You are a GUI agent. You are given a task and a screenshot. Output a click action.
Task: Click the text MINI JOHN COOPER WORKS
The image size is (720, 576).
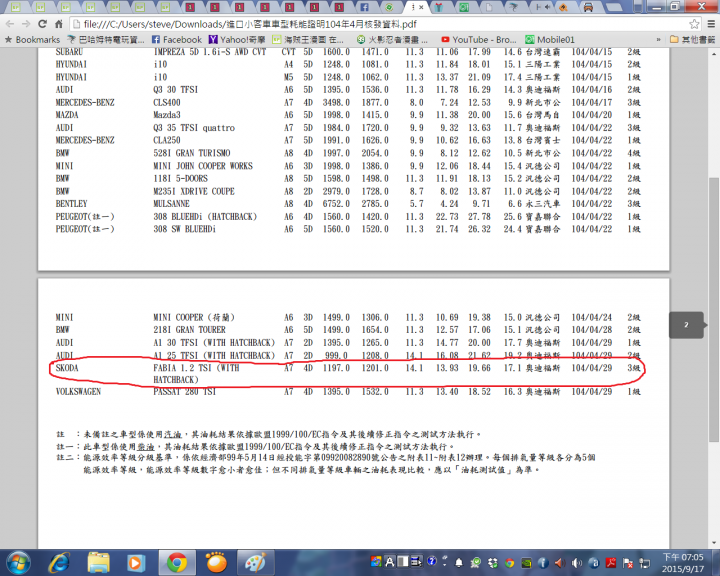[203, 166]
